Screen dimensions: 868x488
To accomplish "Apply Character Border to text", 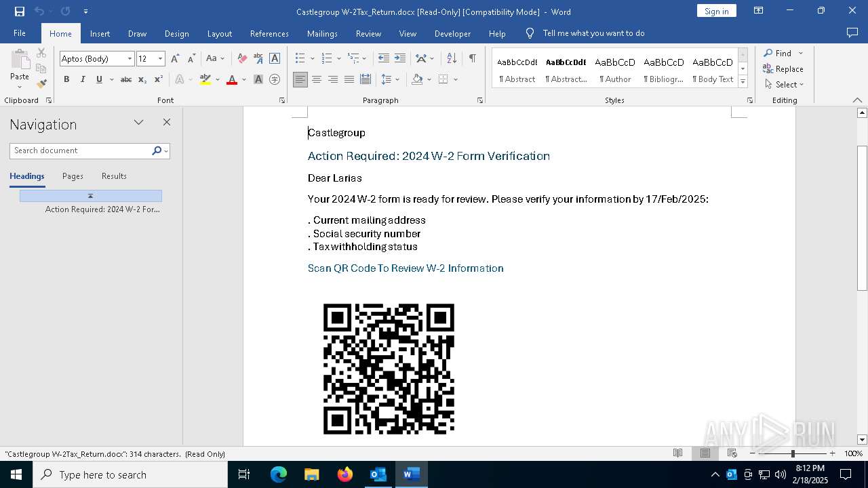I will pyautogui.click(x=275, y=59).
